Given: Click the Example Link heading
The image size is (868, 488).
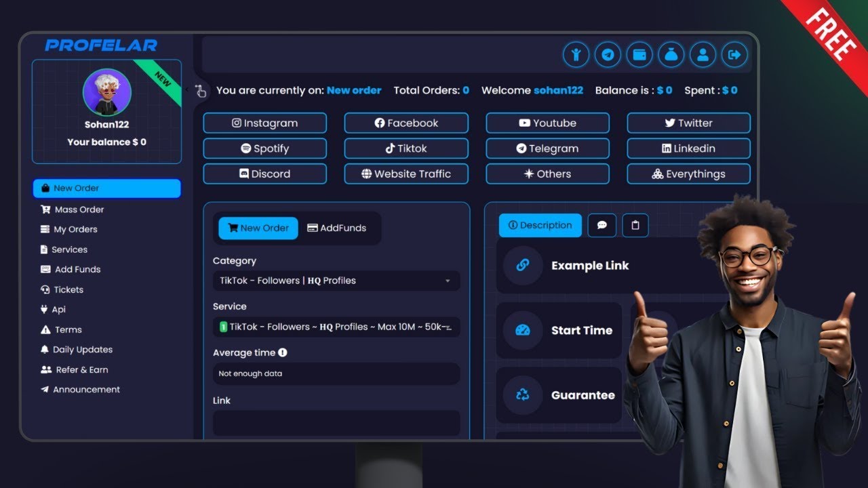Looking at the screenshot, I should (590, 266).
